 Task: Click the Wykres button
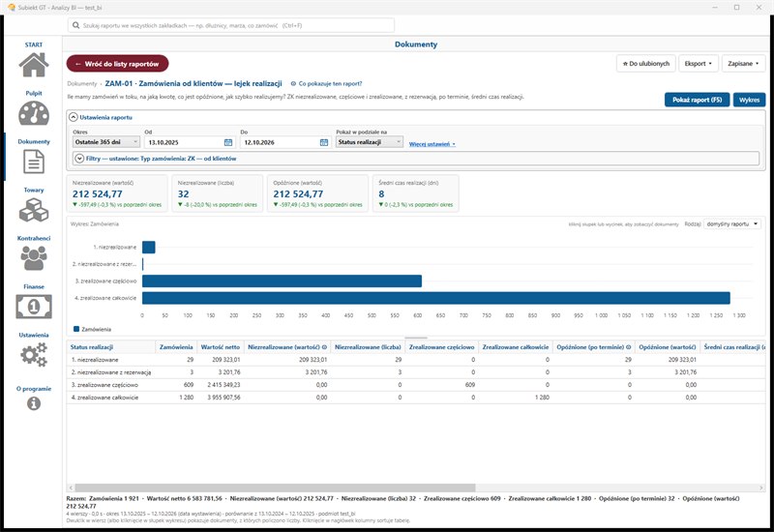[x=749, y=100]
